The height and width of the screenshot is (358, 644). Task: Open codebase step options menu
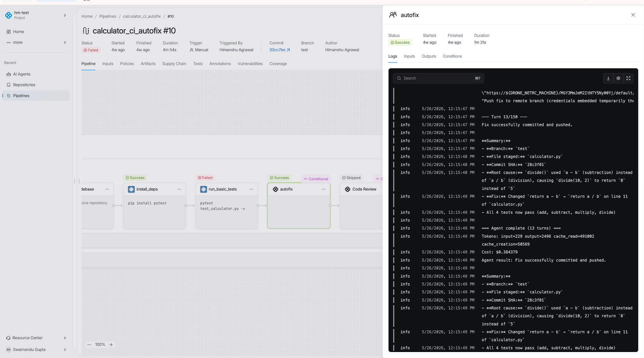pos(107,189)
